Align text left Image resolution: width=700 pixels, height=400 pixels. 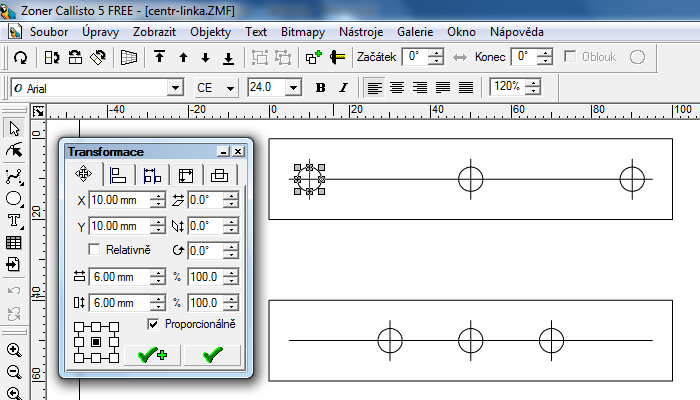tap(374, 88)
